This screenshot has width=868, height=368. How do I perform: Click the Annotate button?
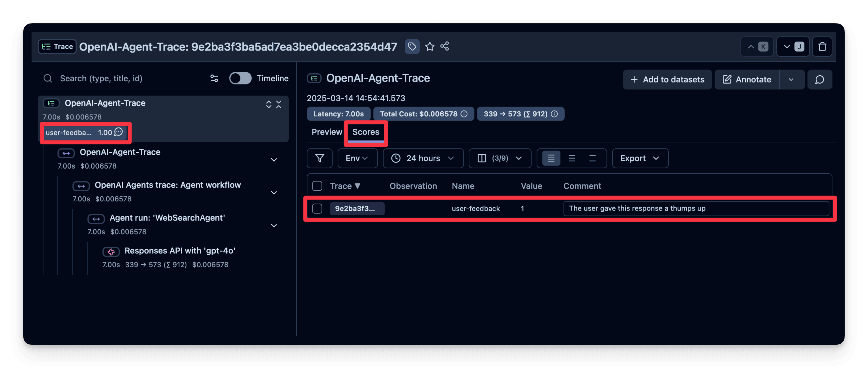point(747,80)
